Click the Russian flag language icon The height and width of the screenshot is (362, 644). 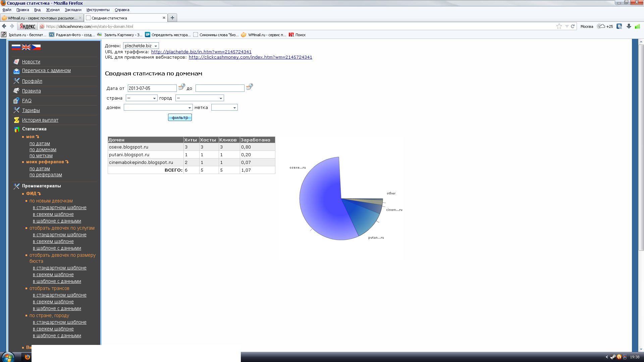pyautogui.click(x=16, y=47)
